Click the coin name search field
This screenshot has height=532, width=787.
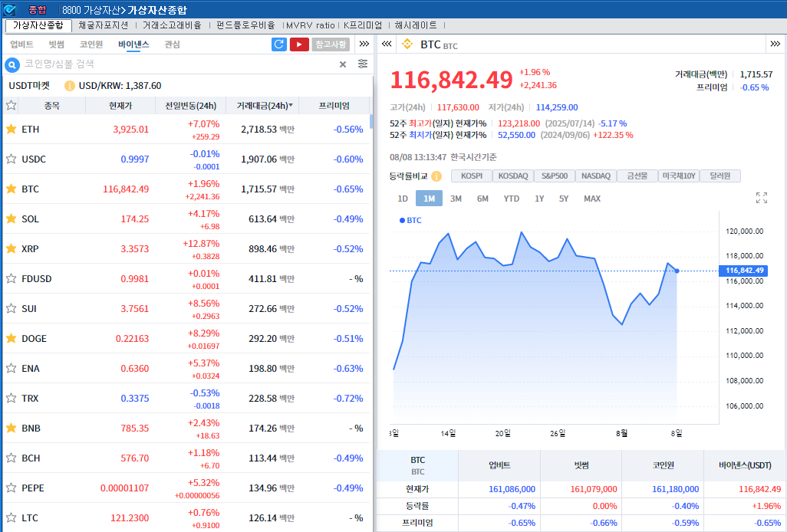tap(176, 64)
